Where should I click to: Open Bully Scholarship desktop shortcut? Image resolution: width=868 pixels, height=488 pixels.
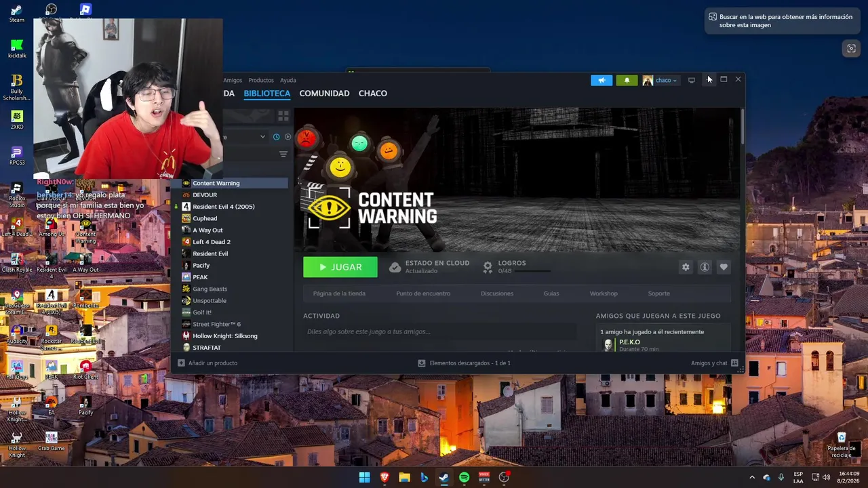tap(17, 87)
